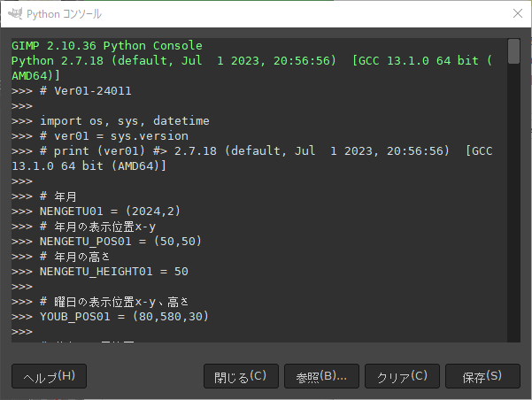Click the comment '# ver01 = sys.version'
This screenshot has width=532, height=400.
click(x=114, y=136)
